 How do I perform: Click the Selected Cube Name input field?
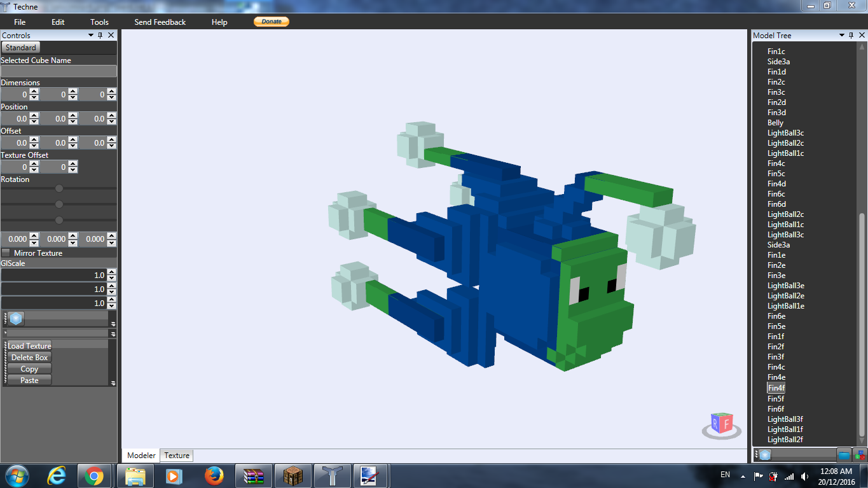pos(59,70)
